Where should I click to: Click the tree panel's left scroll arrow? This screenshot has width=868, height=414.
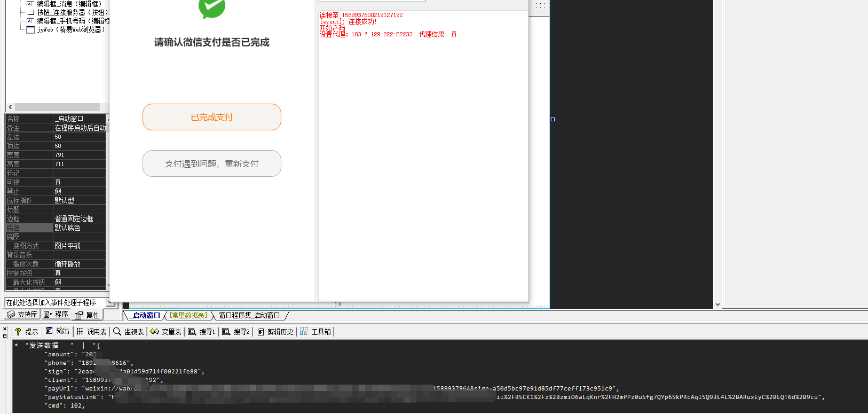pyautogui.click(x=10, y=107)
